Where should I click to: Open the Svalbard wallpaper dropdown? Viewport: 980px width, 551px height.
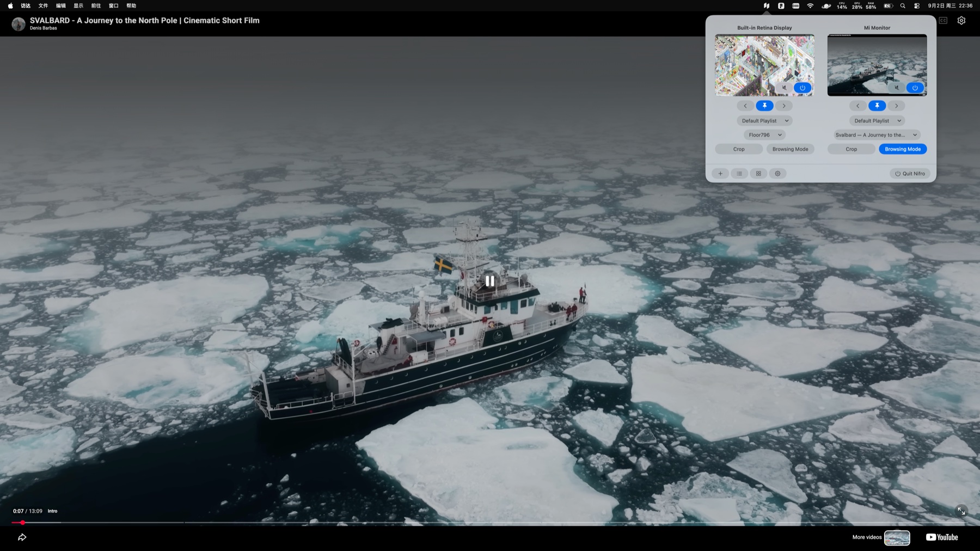pyautogui.click(x=877, y=135)
